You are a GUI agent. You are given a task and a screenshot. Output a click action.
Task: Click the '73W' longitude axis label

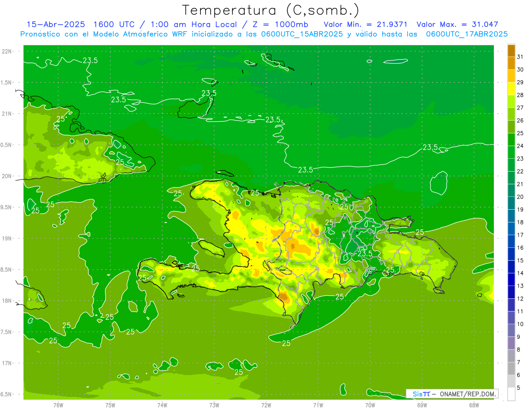pyautogui.click(x=214, y=405)
